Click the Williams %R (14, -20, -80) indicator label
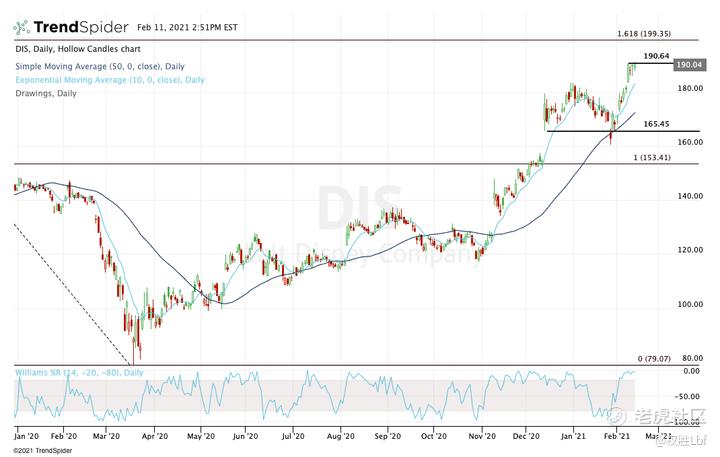 [x=79, y=372]
